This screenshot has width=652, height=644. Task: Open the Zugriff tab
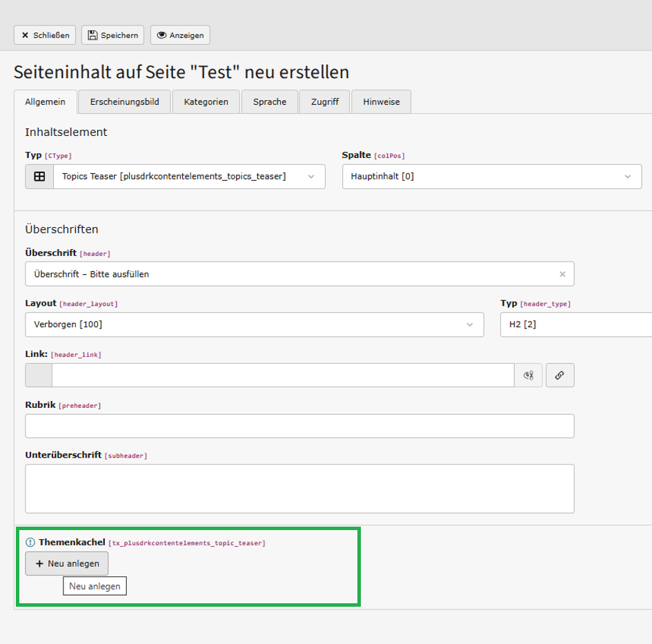click(x=325, y=102)
